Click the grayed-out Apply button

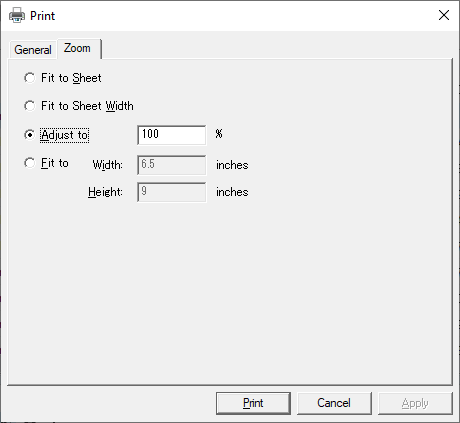(x=415, y=403)
